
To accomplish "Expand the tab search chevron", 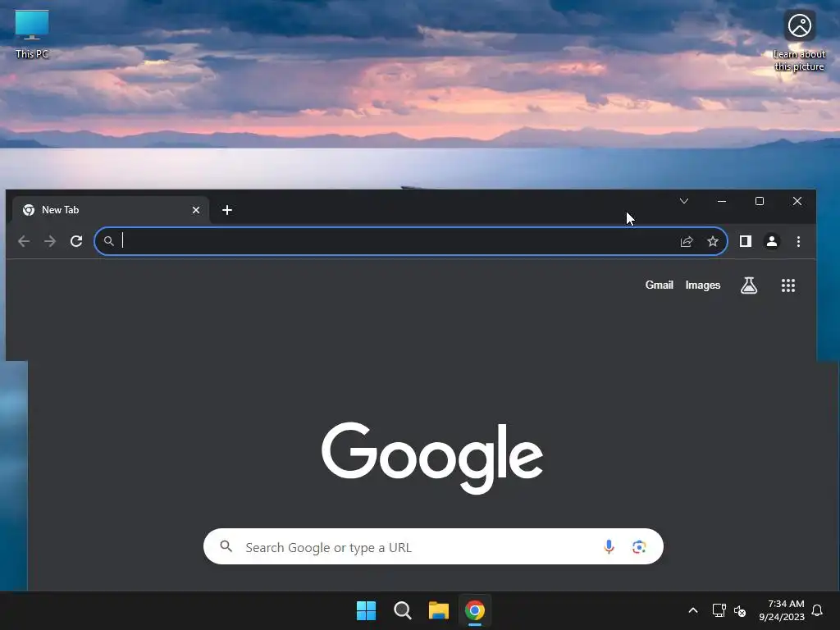I will click(x=684, y=201).
